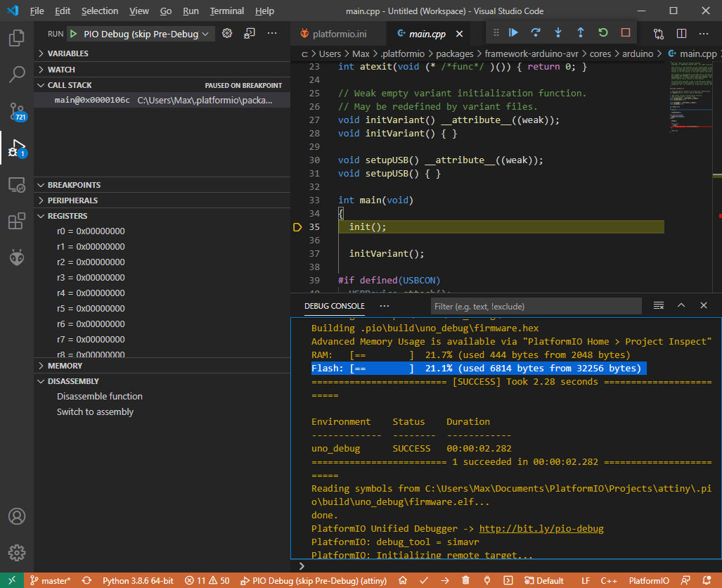722x588 pixels.
Task: Open editor more actions ellipsis
Action: coord(704,33)
